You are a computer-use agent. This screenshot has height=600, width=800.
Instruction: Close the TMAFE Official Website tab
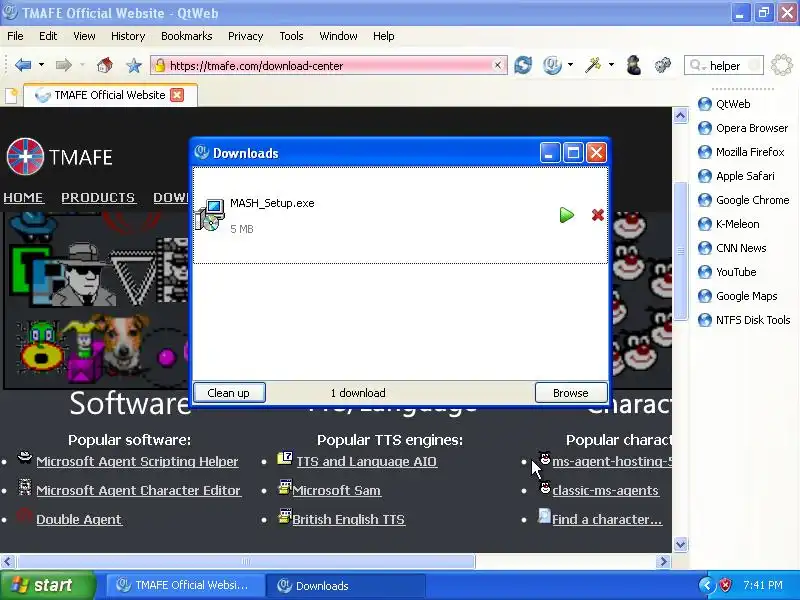(177, 95)
